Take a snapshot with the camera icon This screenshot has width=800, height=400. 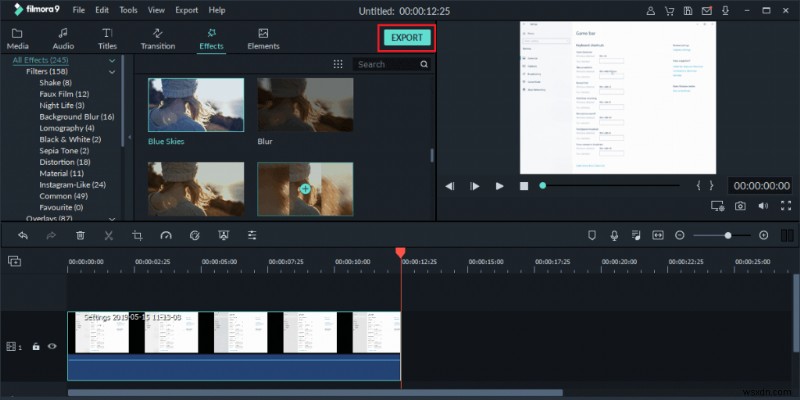tap(740, 206)
